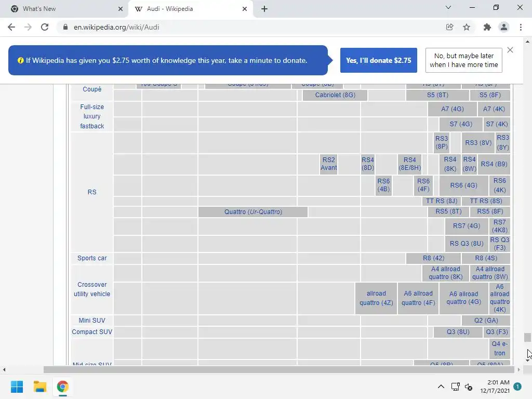Open a new browser tab
This screenshot has width=532, height=399.
(x=264, y=9)
